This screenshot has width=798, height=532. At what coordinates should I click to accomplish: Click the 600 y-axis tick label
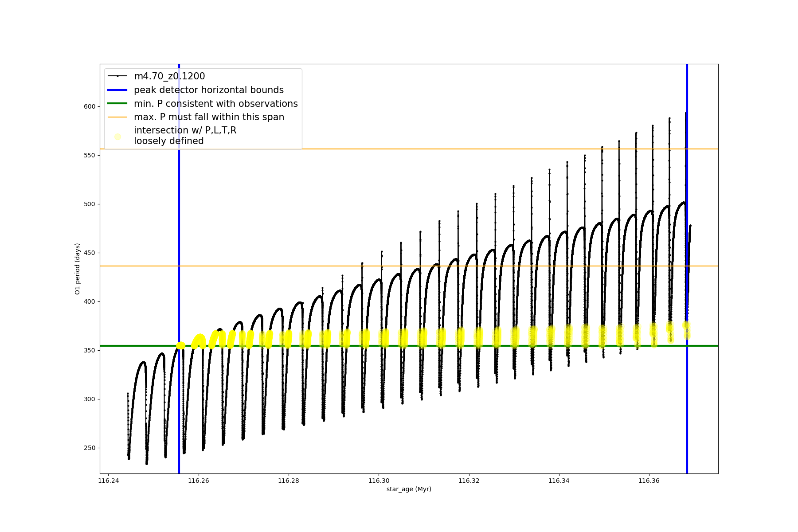click(x=90, y=106)
